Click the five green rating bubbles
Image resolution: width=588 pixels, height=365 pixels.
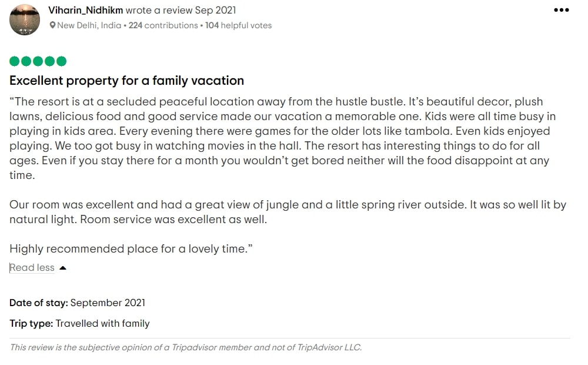pyautogui.click(x=38, y=61)
